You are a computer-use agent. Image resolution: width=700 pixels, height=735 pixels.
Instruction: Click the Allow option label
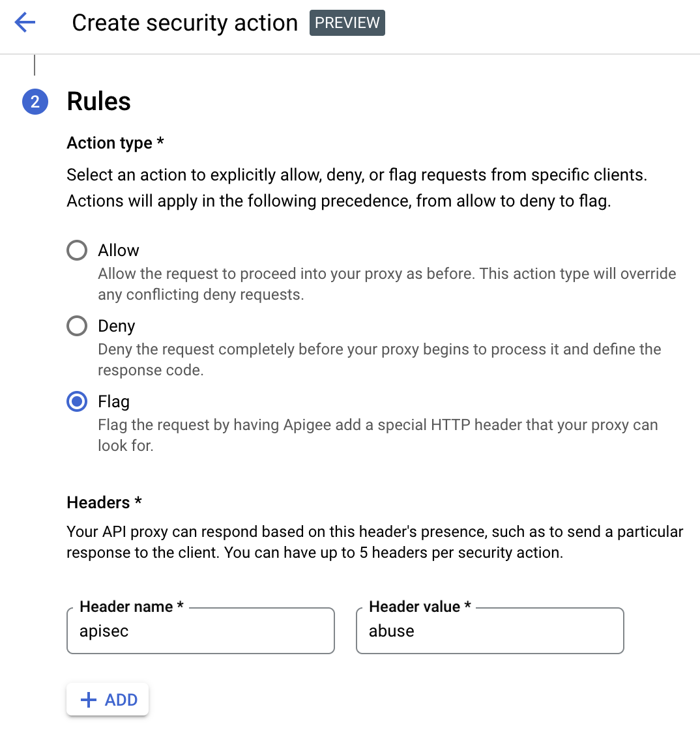pos(118,250)
